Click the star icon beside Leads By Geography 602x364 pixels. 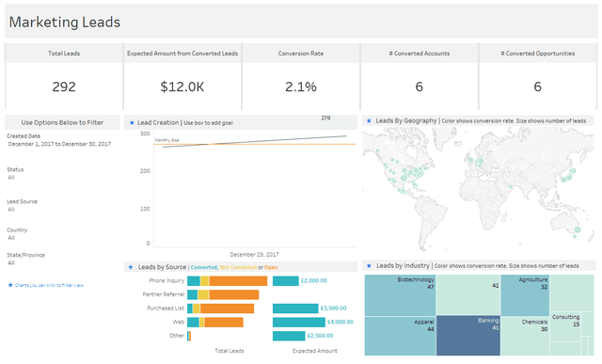(x=369, y=121)
